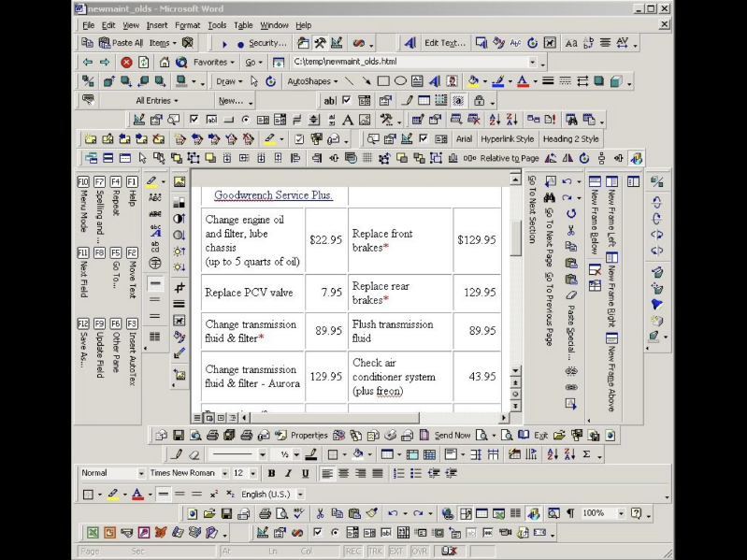Open the Favorites dropdown on Web toolbar
This screenshot has height=560, width=747.
coord(214,63)
